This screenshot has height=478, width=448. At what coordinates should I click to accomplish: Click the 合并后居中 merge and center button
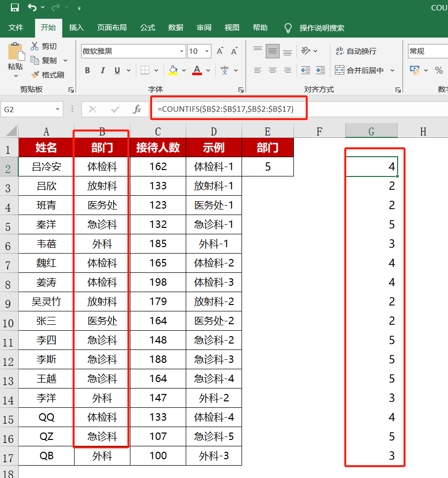click(x=360, y=70)
